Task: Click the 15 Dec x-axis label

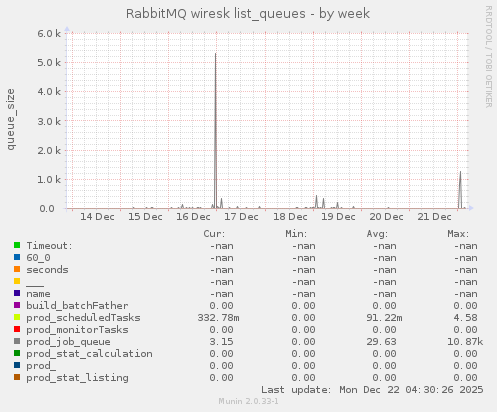Action: (x=145, y=217)
